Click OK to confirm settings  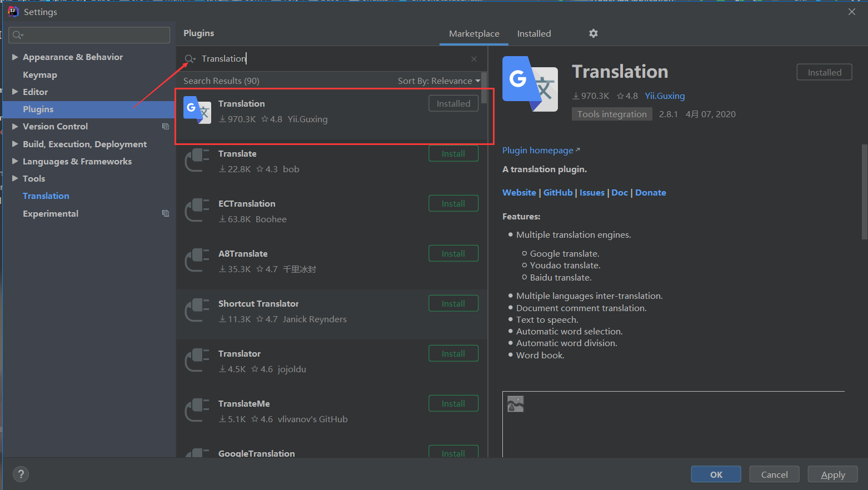point(716,474)
